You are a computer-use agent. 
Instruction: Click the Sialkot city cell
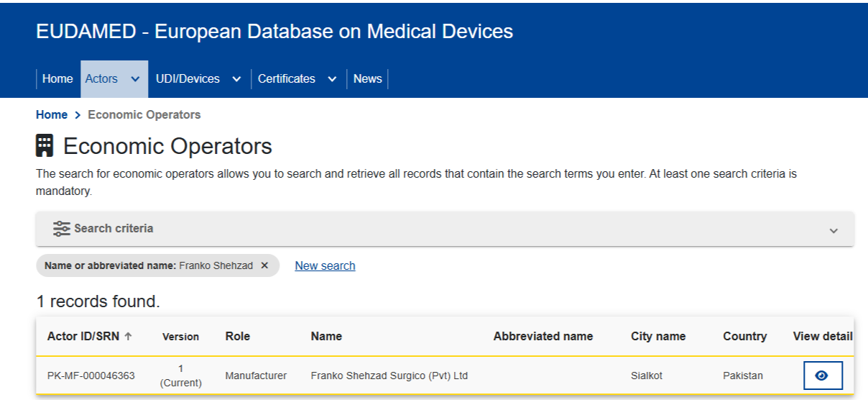coord(646,376)
